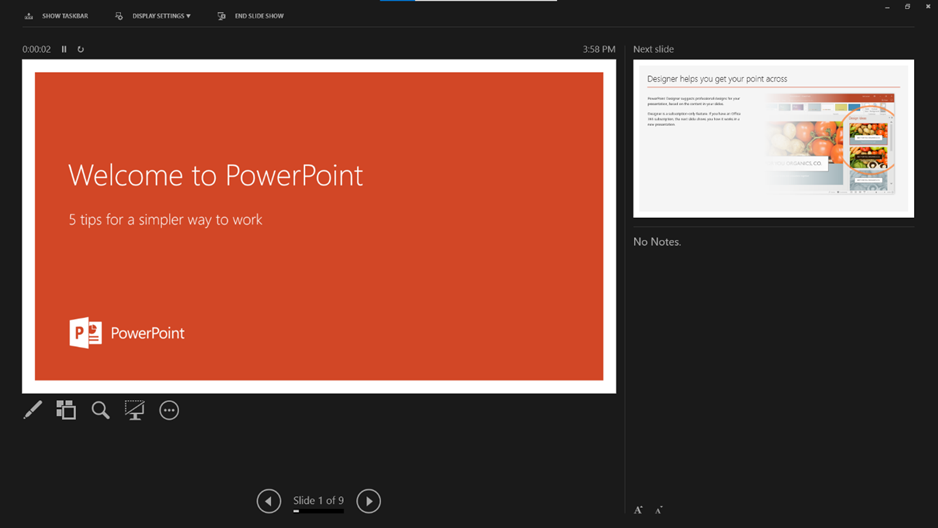This screenshot has width=938, height=528.
Task: Open more slide show options
Action: (169, 410)
